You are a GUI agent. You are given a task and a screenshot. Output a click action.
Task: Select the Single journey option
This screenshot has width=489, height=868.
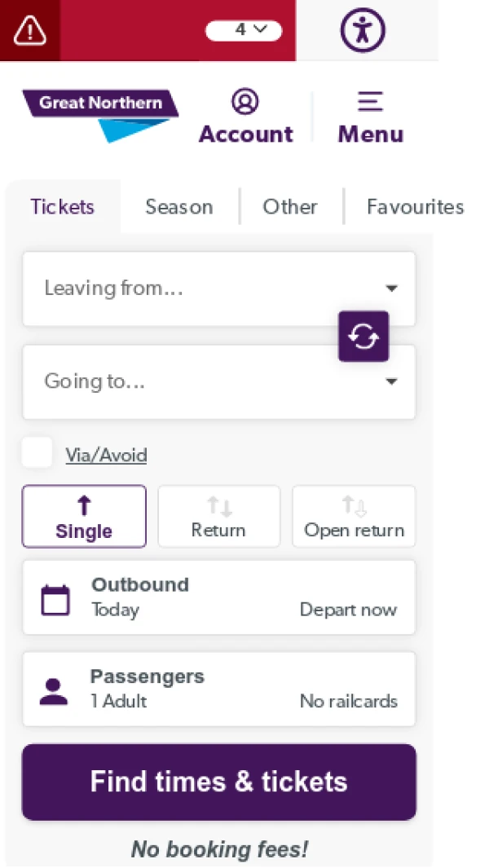click(84, 517)
